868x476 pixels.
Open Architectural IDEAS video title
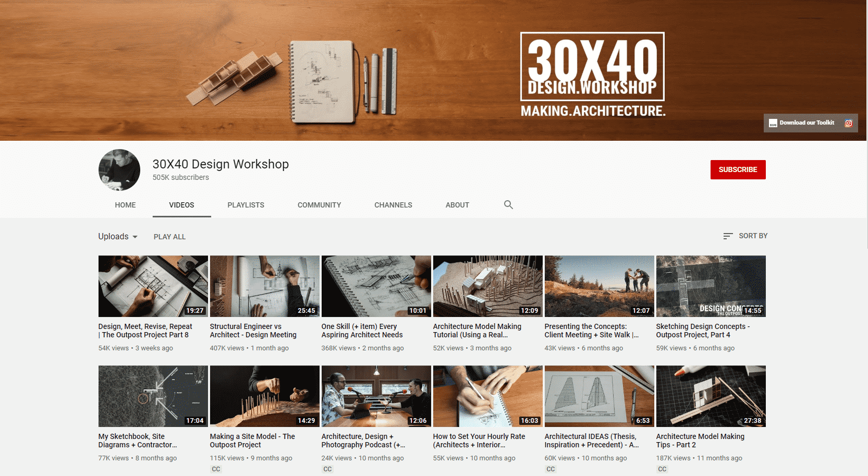click(x=592, y=441)
